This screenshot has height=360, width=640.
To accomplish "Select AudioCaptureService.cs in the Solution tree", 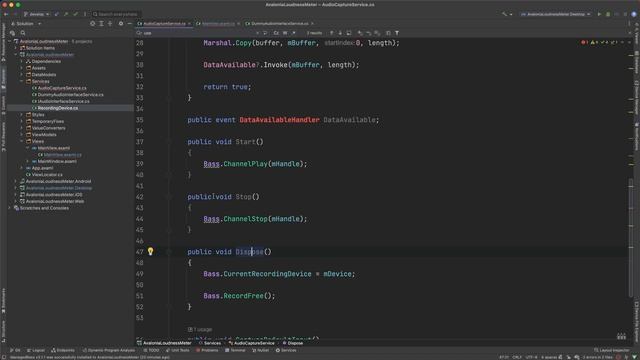I will [x=62, y=88].
